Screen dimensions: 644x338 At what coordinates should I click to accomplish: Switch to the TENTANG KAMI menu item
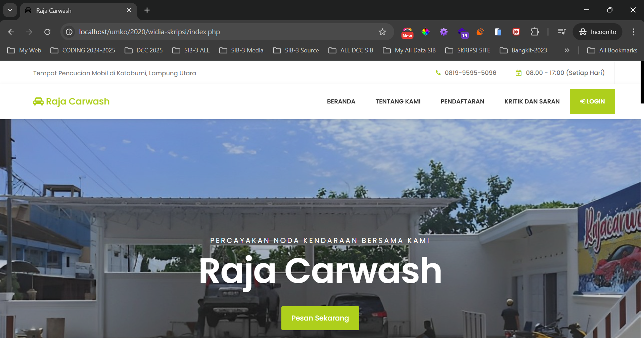398,101
